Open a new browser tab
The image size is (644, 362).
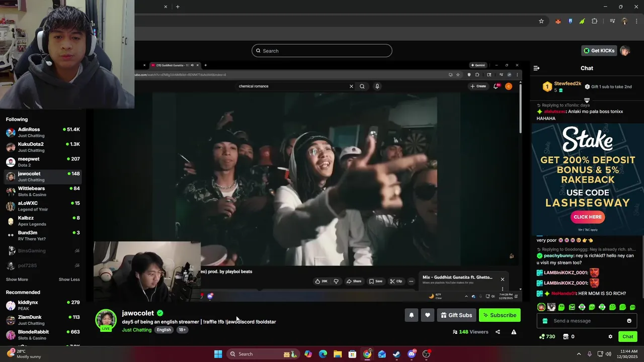tap(178, 7)
